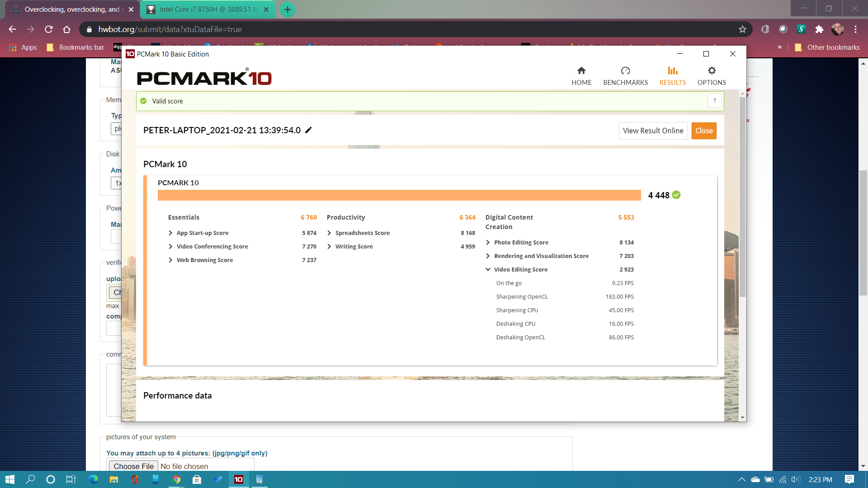
Task: Open the OPTIONS settings tab
Action: (712, 76)
